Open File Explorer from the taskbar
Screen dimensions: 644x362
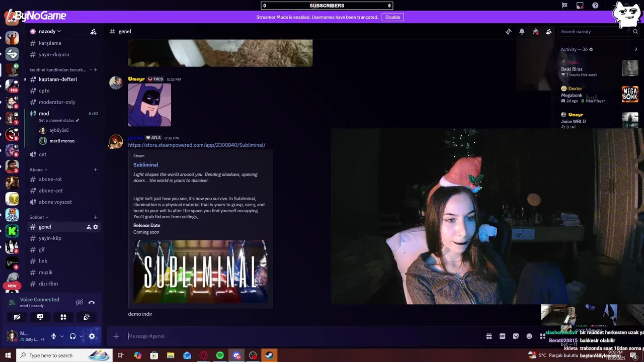point(171,355)
